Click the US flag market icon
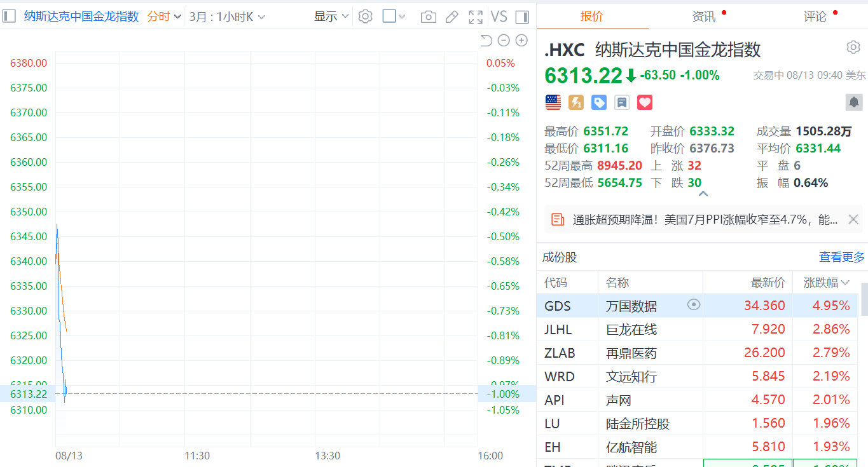868x467 pixels. point(553,102)
